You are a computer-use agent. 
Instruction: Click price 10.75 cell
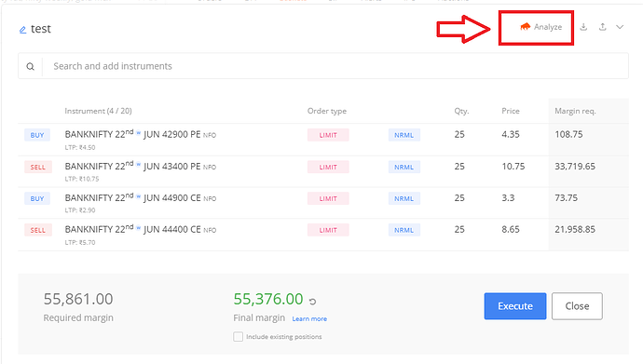513,167
